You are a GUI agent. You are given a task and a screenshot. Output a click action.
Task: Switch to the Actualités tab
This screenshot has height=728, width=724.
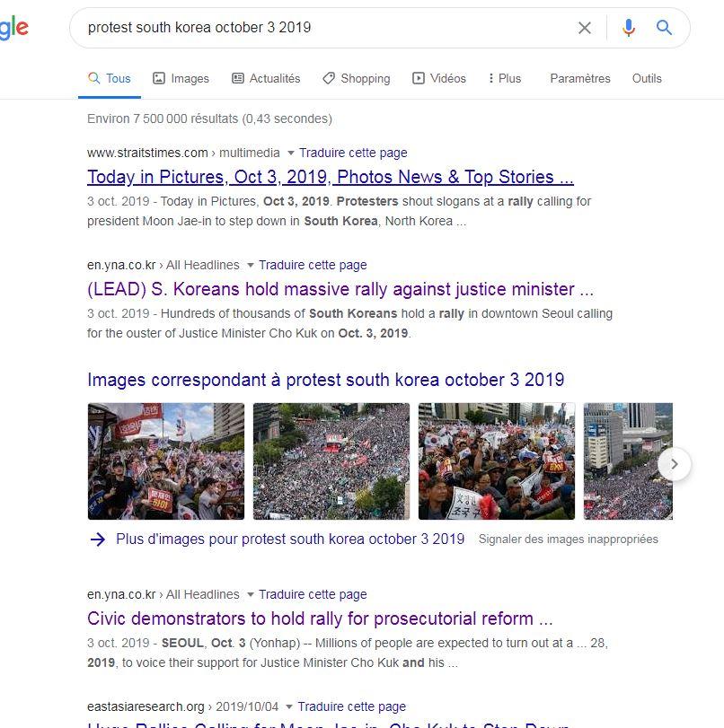[266, 78]
